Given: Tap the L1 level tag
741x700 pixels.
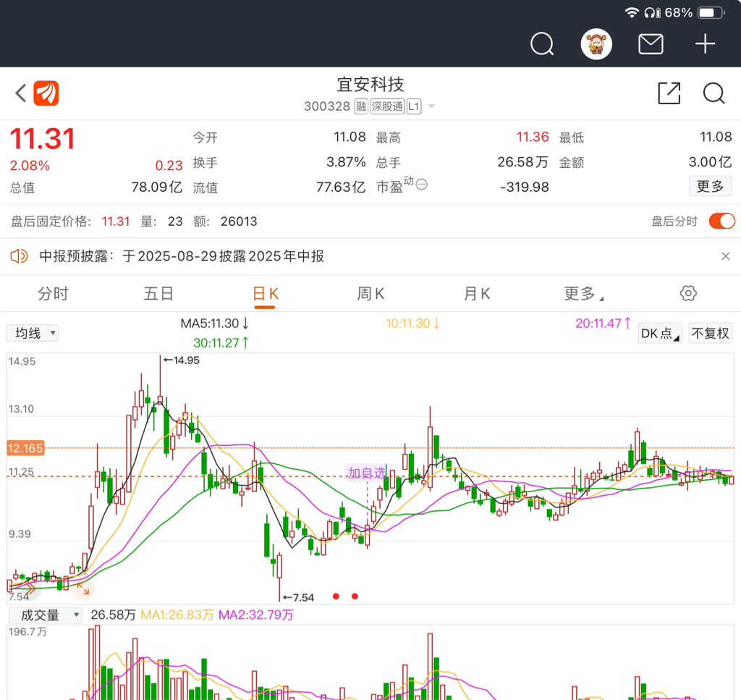Looking at the screenshot, I should tap(413, 106).
